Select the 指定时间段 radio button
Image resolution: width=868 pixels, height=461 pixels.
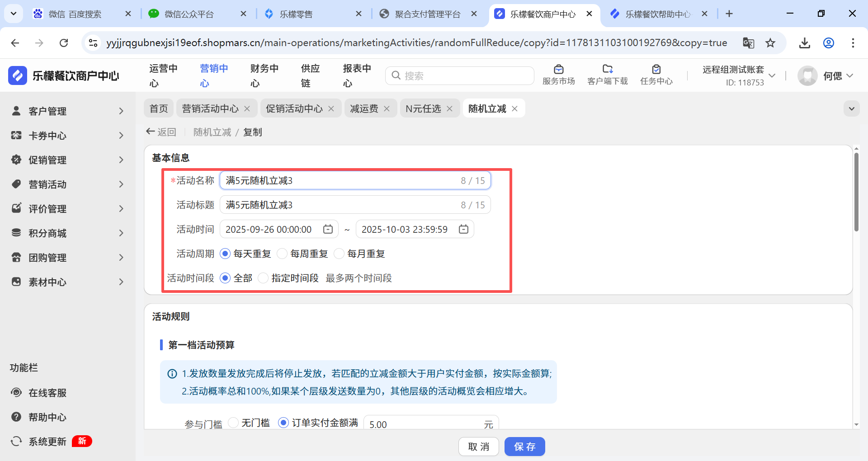pyautogui.click(x=263, y=278)
